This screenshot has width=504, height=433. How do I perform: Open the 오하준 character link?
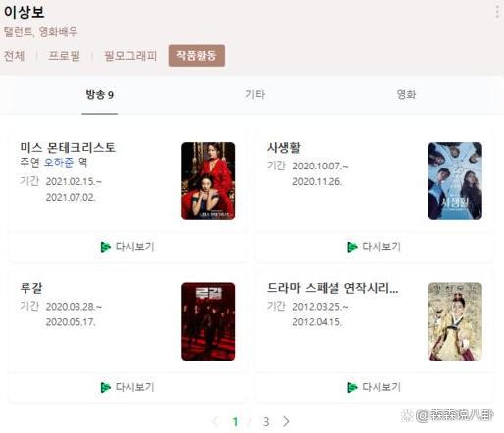(x=59, y=163)
